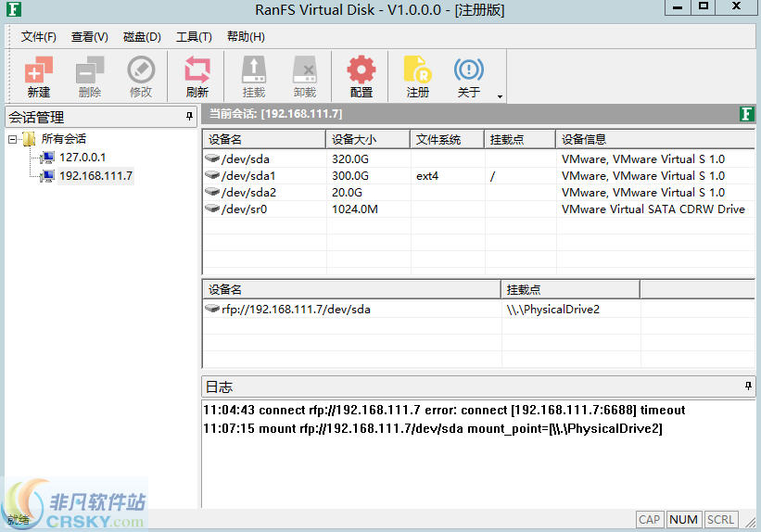Click the 新建 (New) toolbar icon
Screen dimensions: 761x532
pos(38,77)
